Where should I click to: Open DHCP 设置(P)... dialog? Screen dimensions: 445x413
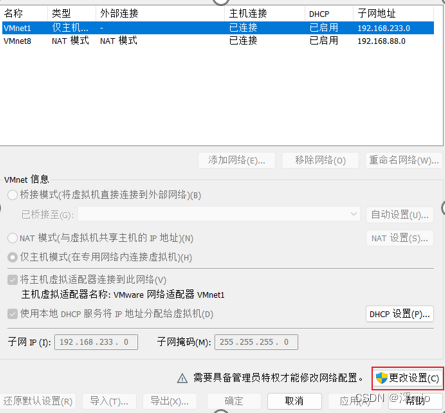coord(400,314)
